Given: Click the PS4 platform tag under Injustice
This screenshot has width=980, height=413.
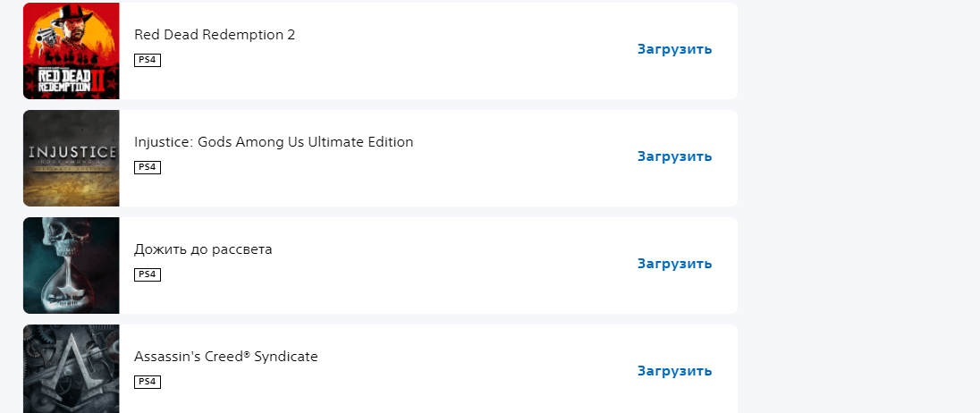Looking at the screenshot, I should pyautogui.click(x=148, y=167).
